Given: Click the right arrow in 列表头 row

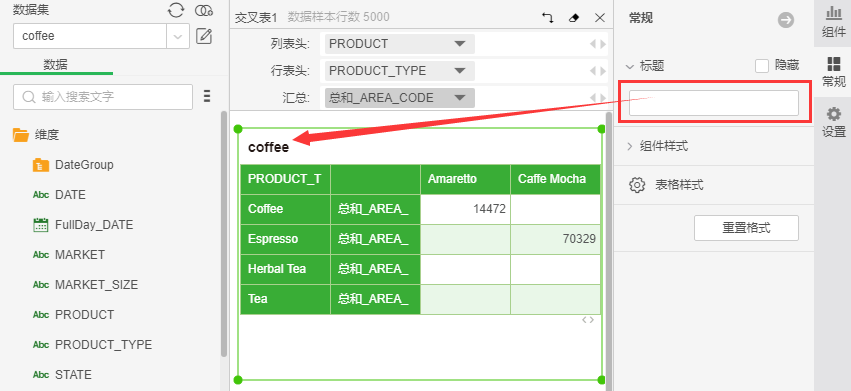Looking at the screenshot, I should point(603,44).
